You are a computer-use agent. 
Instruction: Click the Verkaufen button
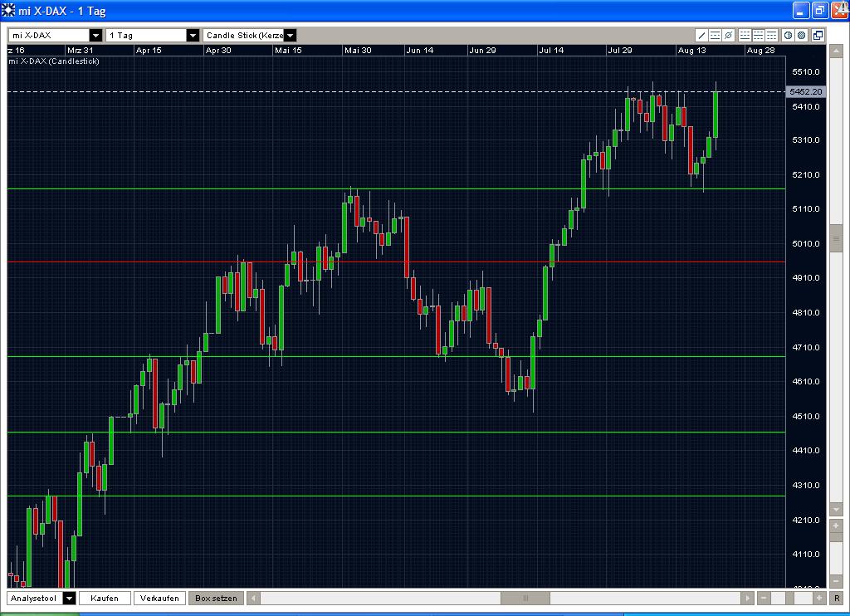(159, 598)
